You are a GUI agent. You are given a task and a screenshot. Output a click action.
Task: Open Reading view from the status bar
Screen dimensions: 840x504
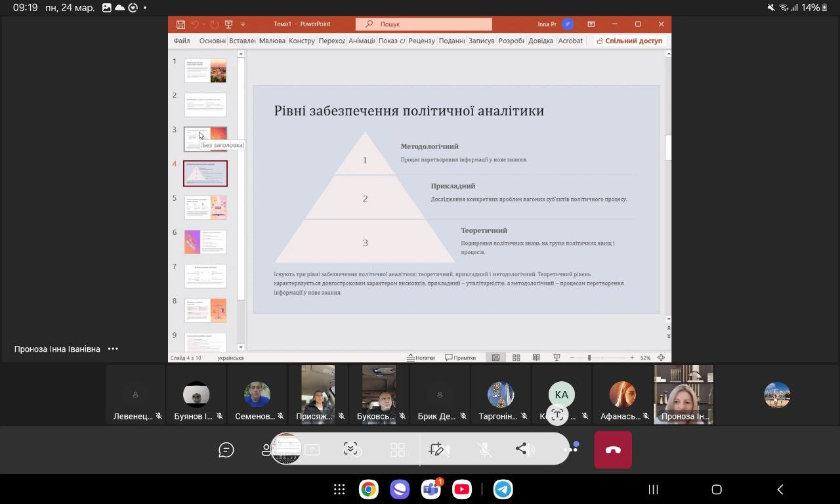(536, 358)
